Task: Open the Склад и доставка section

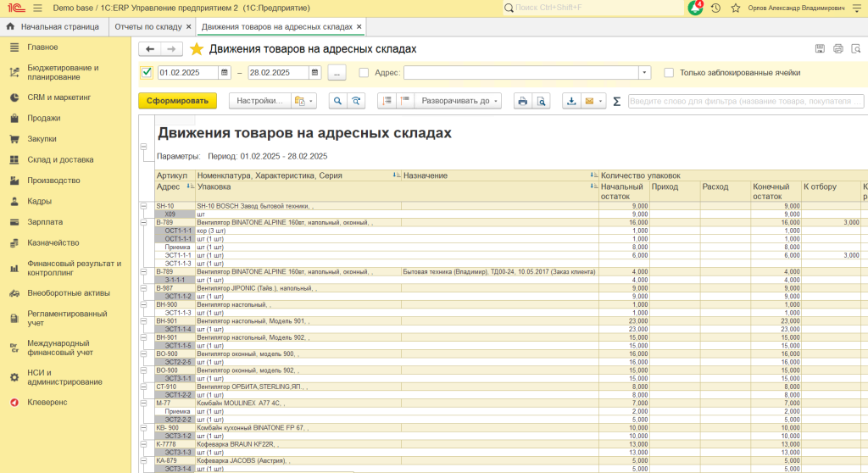Action: pyautogui.click(x=60, y=159)
